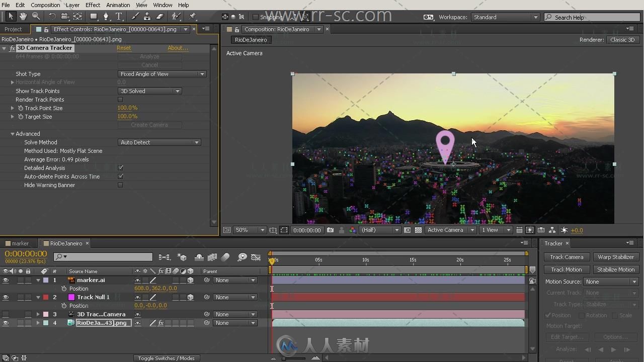Open Show Track Points dropdown
The image size is (644, 362).
[149, 91]
